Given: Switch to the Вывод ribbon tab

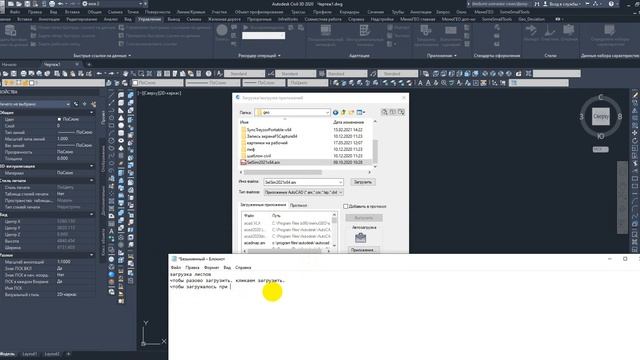Looking at the screenshot, I should (173, 19).
